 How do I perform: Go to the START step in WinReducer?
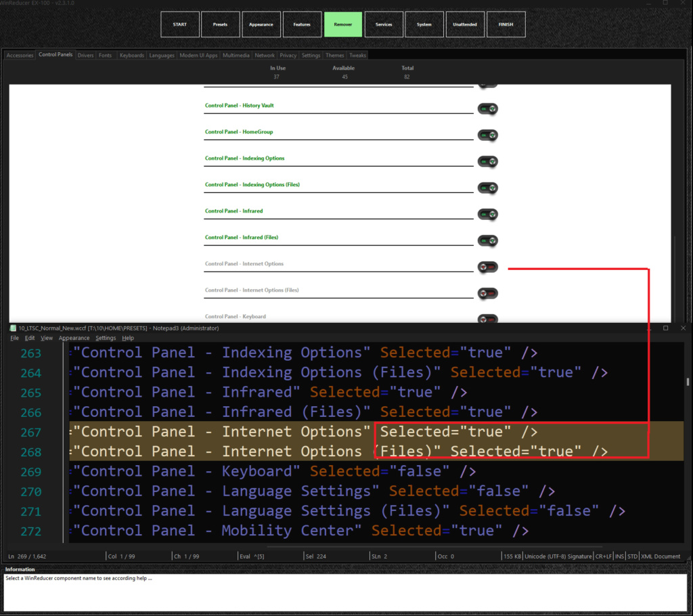180,24
